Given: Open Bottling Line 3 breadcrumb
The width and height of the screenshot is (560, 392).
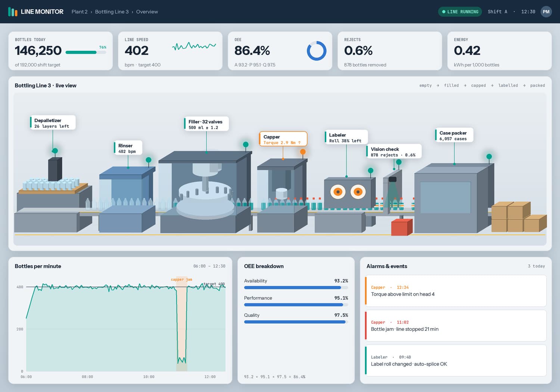Looking at the screenshot, I should 112,12.
